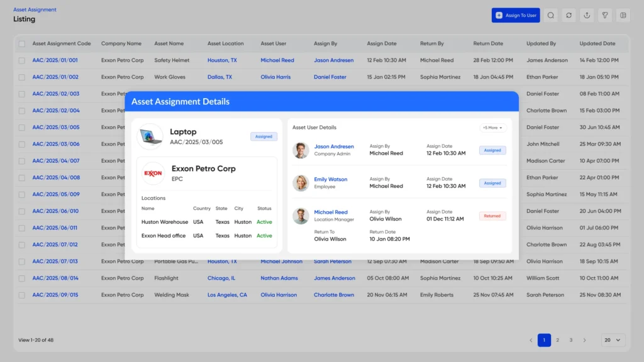Go to page 2 of the listing
Screen dimensions: 644x362
point(557,340)
